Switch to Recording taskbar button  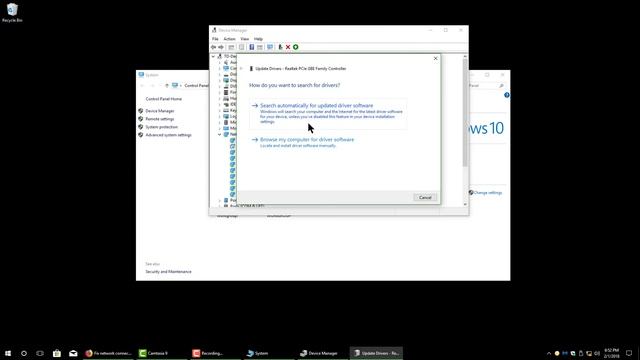coord(215,353)
